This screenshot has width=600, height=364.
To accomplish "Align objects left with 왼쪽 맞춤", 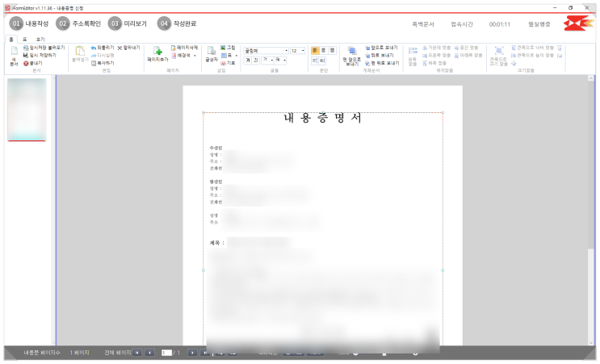I will pos(413,56).
